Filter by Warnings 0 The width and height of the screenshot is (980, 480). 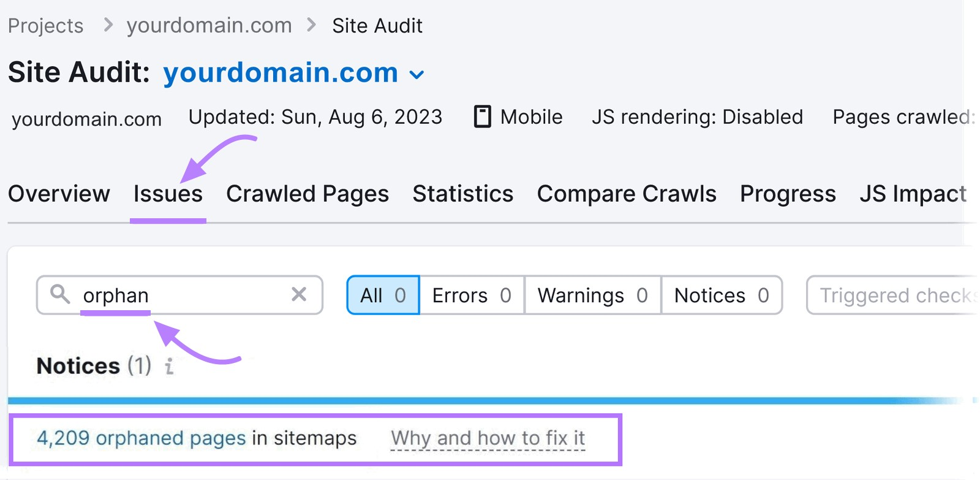coord(592,295)
